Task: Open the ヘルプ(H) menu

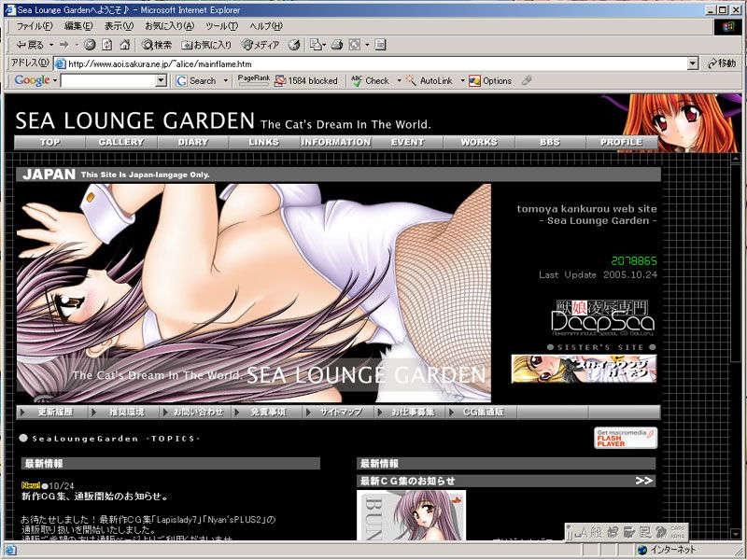Action: [x=266, y=26]
